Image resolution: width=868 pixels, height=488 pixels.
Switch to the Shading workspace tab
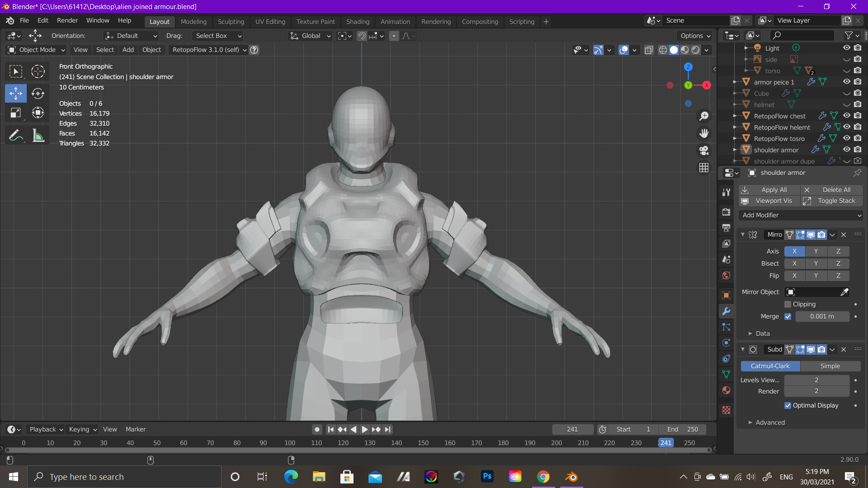[x=358, y=21]
